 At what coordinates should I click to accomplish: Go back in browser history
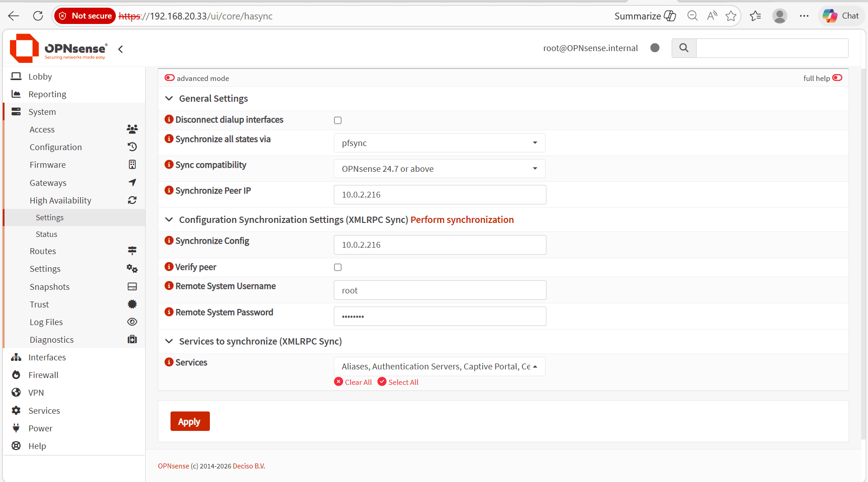pos(14,16)
